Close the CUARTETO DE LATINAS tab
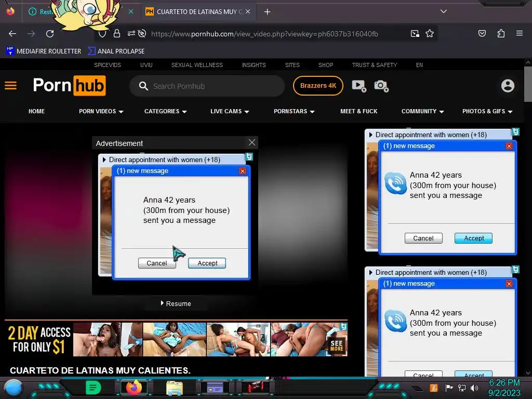532x399 pixels. click(248, 11)
